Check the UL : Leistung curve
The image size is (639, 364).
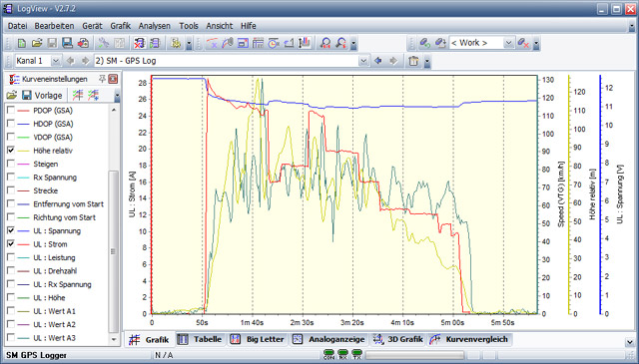click(x=11, y=257)
